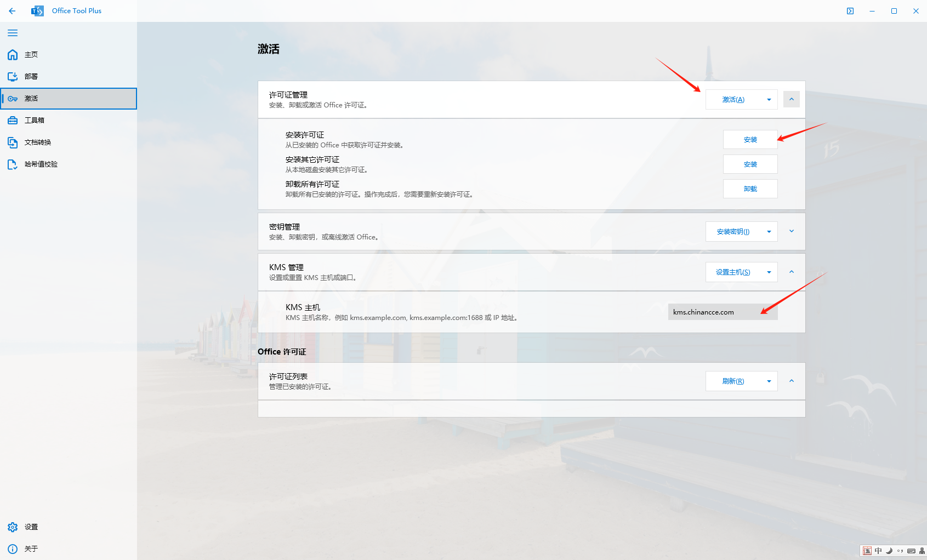Collapse the 许可证管理 section chevron
This screenshot has height=560, width=927.
(x=792, y=99)
